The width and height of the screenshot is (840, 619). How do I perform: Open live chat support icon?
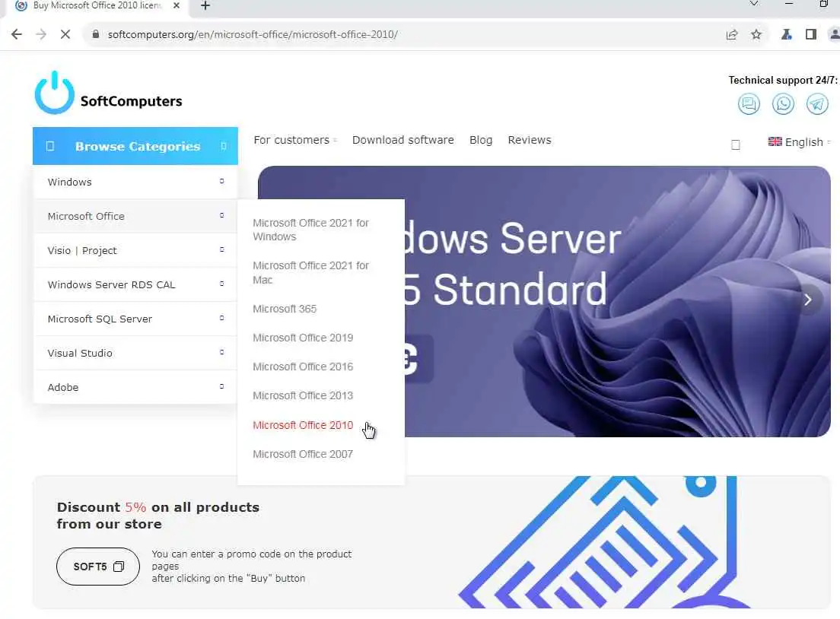click(749, 103)
